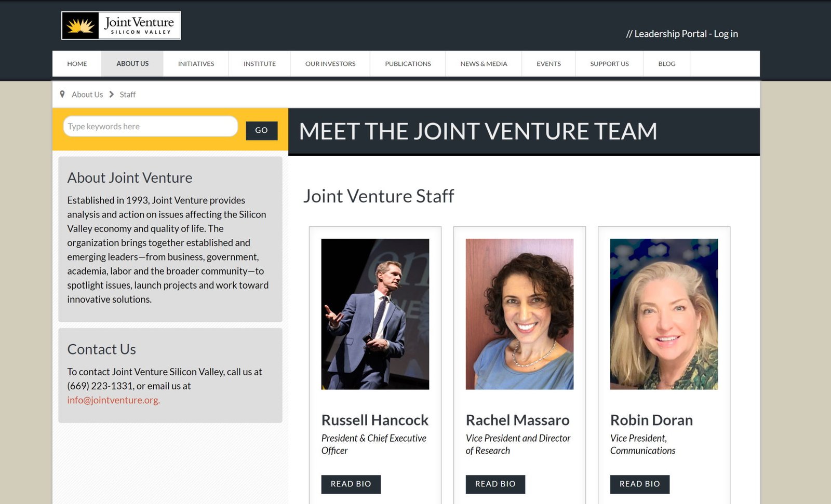831x504 pixels.
Task: Click the 'About Joint Venture' sidebar heading
Action: tap(130, 178)
